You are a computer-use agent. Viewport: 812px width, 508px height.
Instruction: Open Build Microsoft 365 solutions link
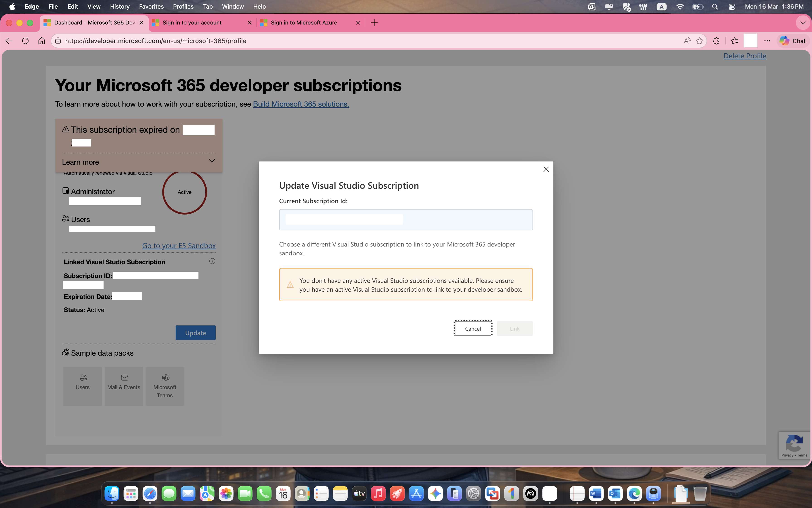pyautogui.click(x=301, y=104)
